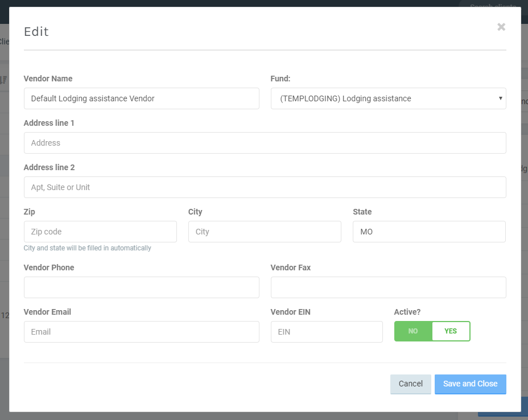
Task: Click the State field containing MO
Action: tap(429, 232)
